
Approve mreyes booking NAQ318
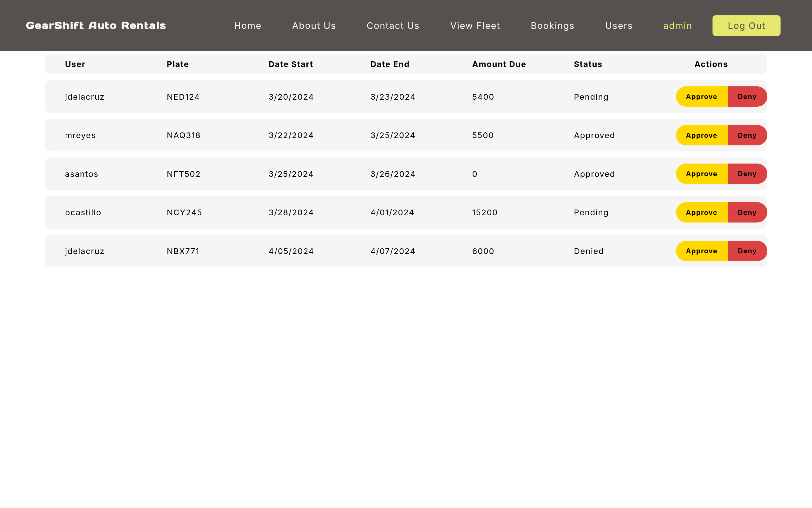[x=702, y=135]
